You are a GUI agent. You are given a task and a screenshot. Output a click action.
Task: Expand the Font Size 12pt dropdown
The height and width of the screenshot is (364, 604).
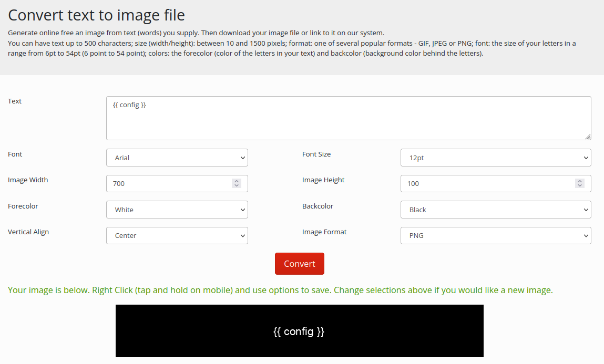pyautogui.click(x=495, y=158)
